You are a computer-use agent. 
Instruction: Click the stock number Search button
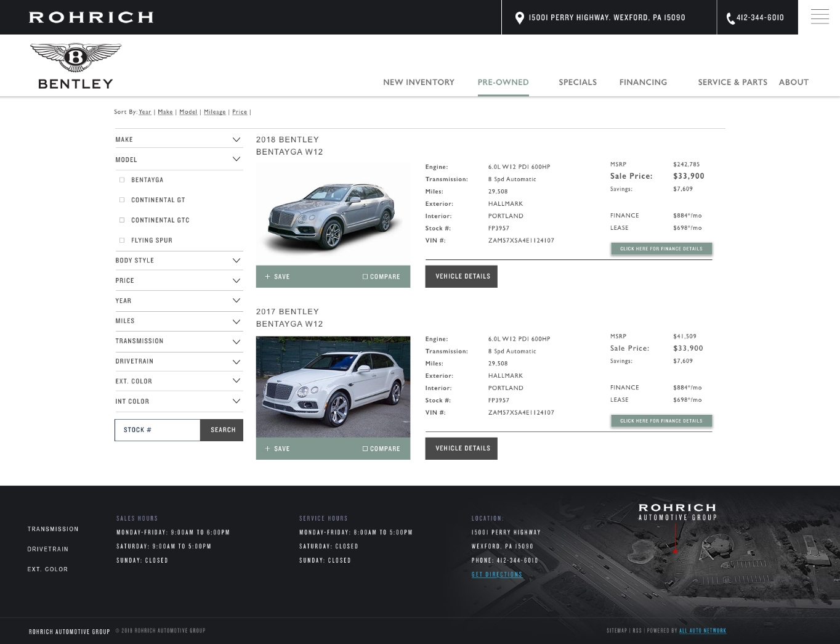pyautogui.click(x=222, y=430)
